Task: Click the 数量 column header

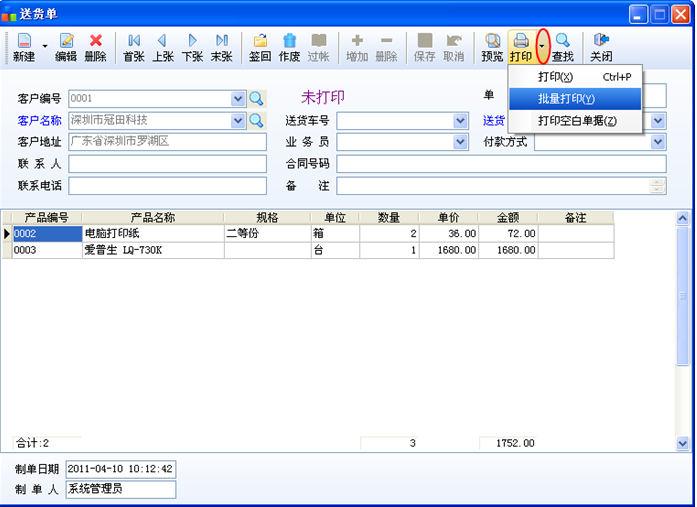Action: tap(389, 217)
